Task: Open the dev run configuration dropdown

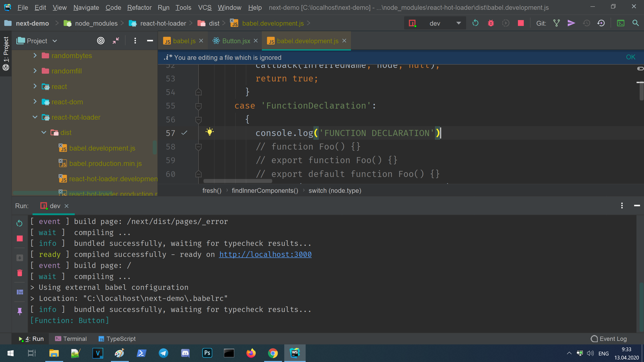Action: click(x=435, y=23)
